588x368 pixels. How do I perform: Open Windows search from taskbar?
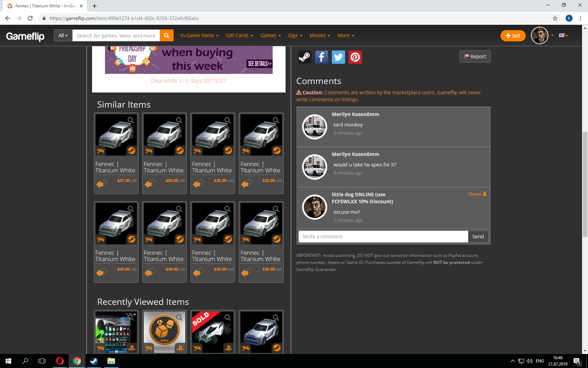click(25, 361)
